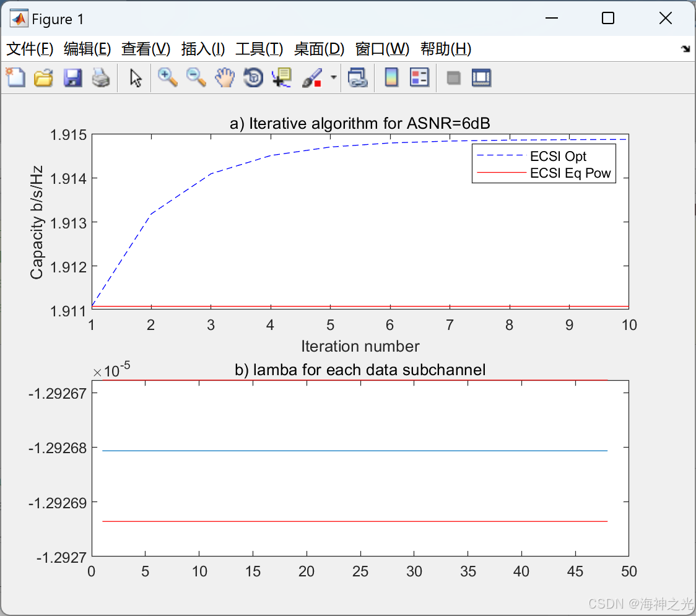The height and width of the screenshot is (616, 696).
Task: Maximize the Figure 1 window
Action: point(608,18)
